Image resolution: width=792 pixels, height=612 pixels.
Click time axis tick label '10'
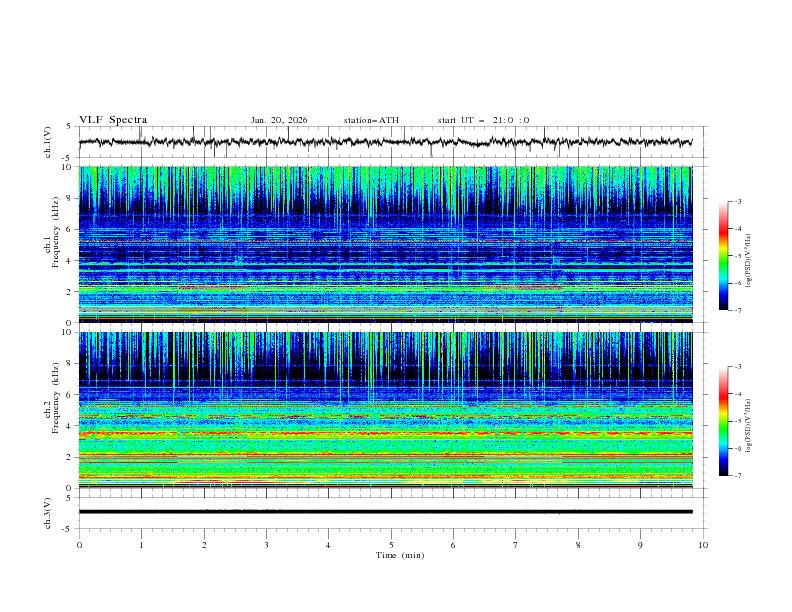pos(703,545)
